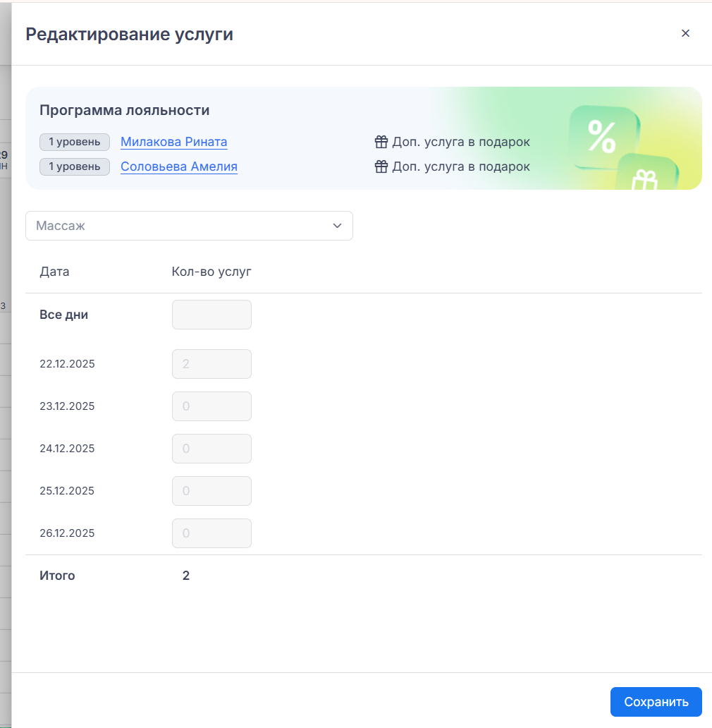
Task: Click the Сохранить button
Action: click(x=656, y=702)
